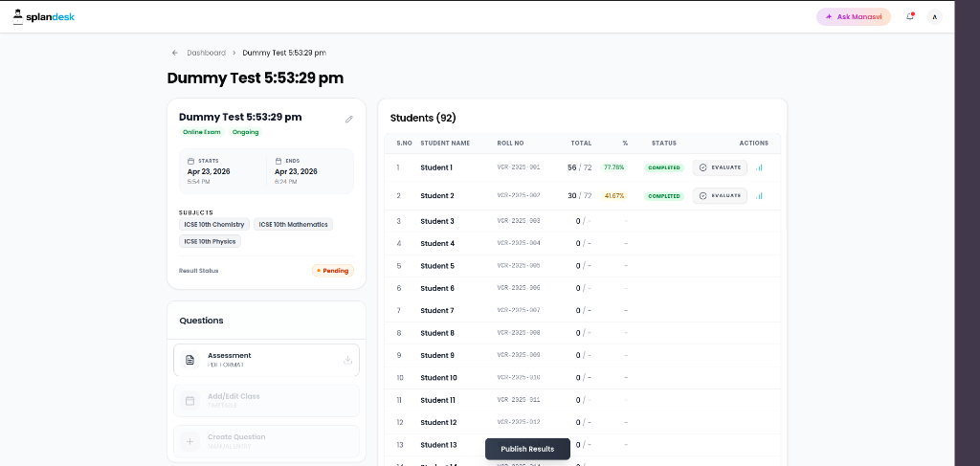Click the Roll No column header

(x=511, y=143)
